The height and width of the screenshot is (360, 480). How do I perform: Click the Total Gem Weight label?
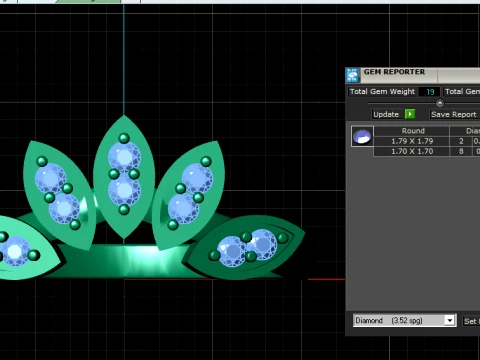coord(382,92)
